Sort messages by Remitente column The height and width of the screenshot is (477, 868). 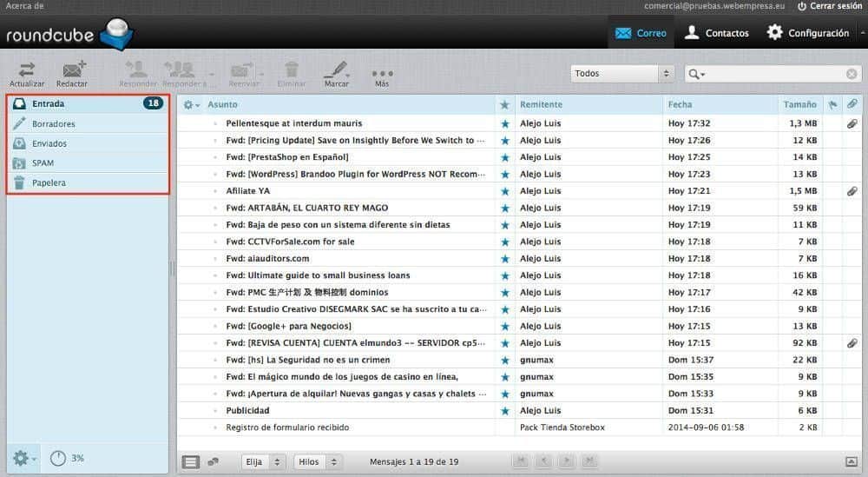541,105
